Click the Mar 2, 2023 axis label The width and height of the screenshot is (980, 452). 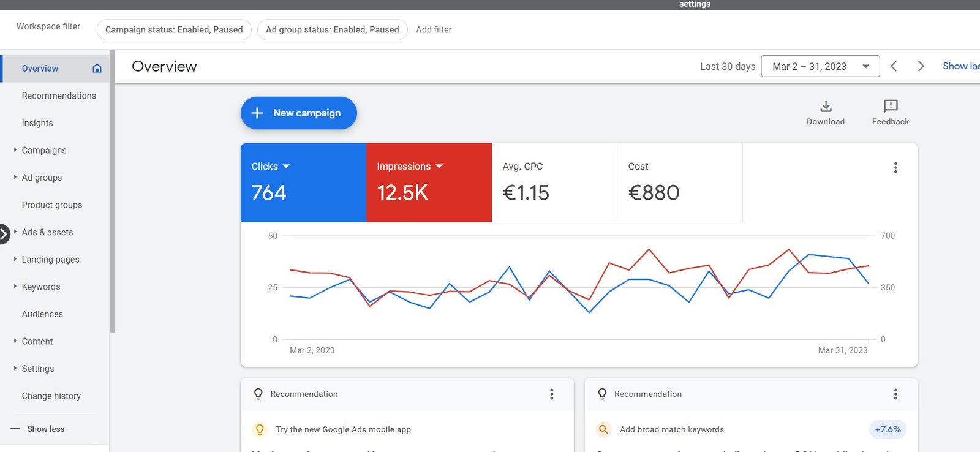pyautogui.click(x=312, y=350)
